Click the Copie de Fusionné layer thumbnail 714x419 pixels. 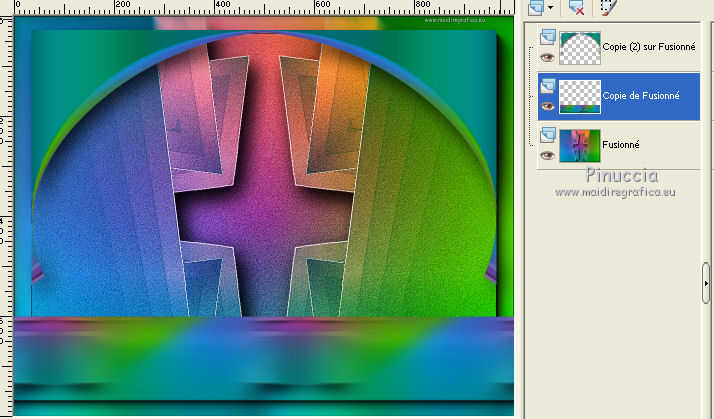click(580, 96)
